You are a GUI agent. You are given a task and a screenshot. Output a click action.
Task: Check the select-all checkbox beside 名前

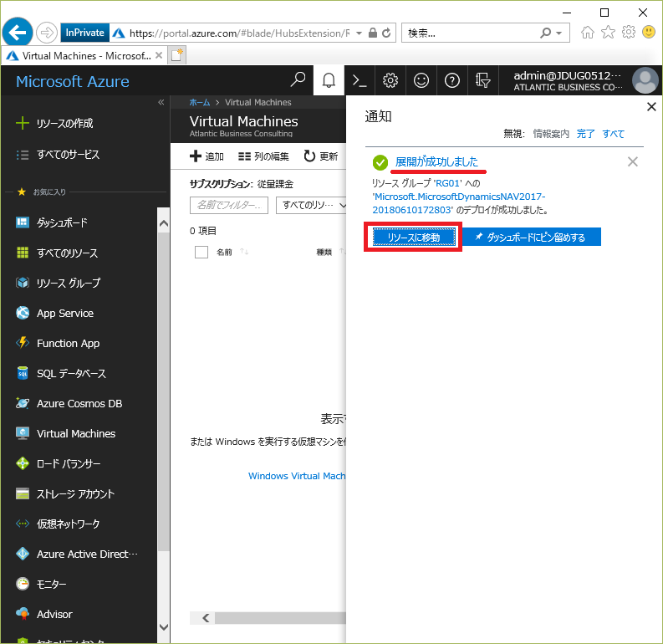click(201, 252)
